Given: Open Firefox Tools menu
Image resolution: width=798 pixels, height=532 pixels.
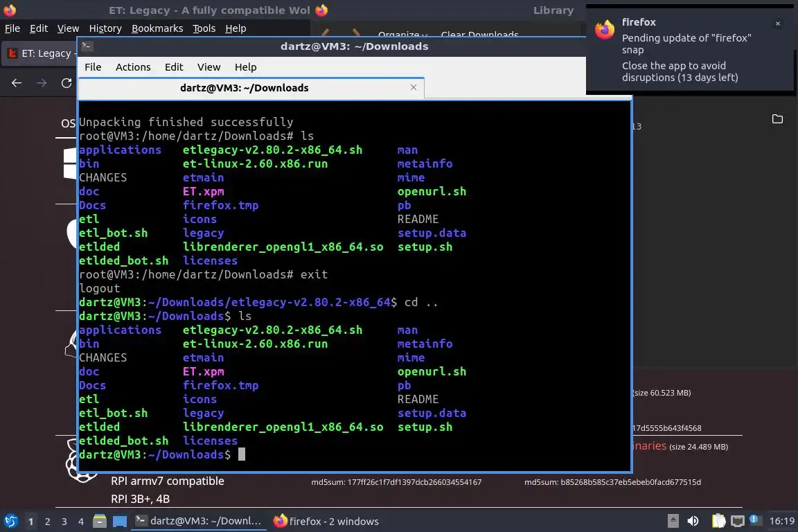Looking at the screenshot, I should (x=204, y=28).
